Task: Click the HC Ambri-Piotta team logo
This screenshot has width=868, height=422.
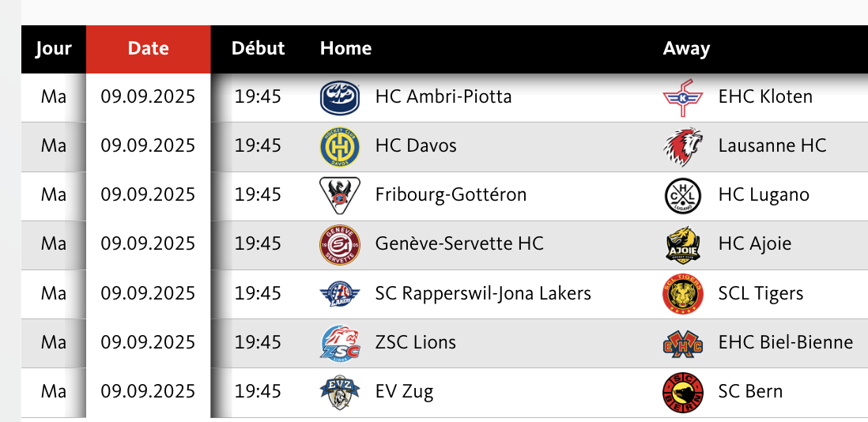Action: pyautogui.click(x=340, y=97)
